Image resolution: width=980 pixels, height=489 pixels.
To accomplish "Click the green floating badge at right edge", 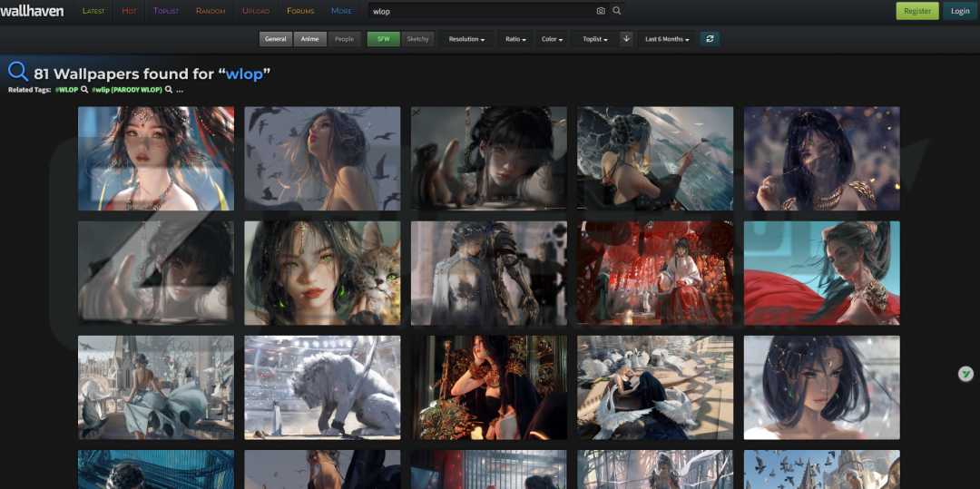I will [966, 374].
